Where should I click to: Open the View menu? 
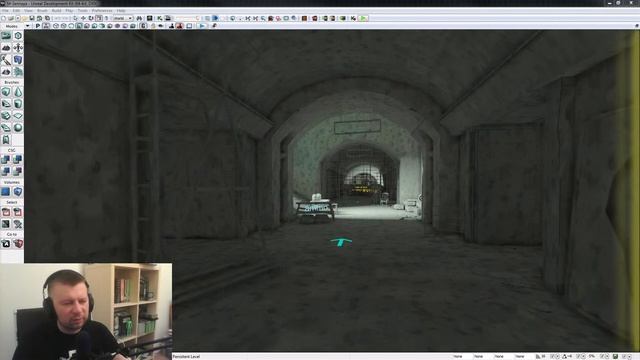pos(29,11)
